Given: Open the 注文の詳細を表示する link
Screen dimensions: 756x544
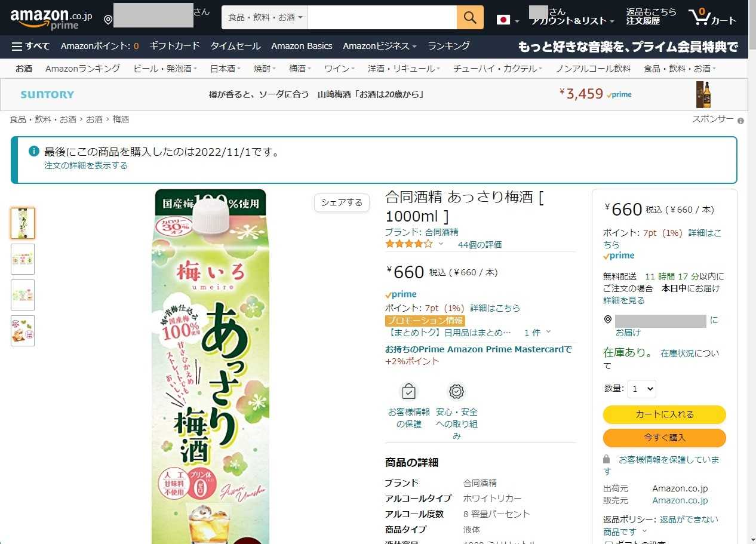Looking at the screenshot, I should pyautogui.click(x=86, y=165).
